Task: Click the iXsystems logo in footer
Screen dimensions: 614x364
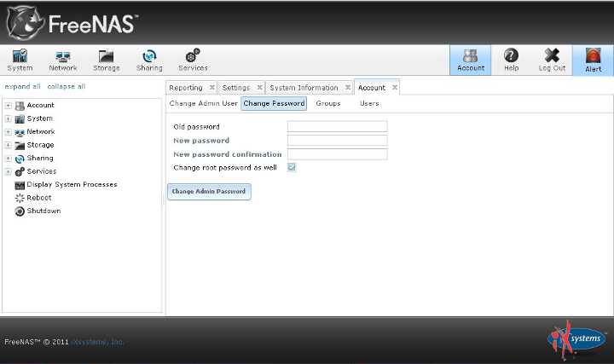Action: [x=576, y=340]
